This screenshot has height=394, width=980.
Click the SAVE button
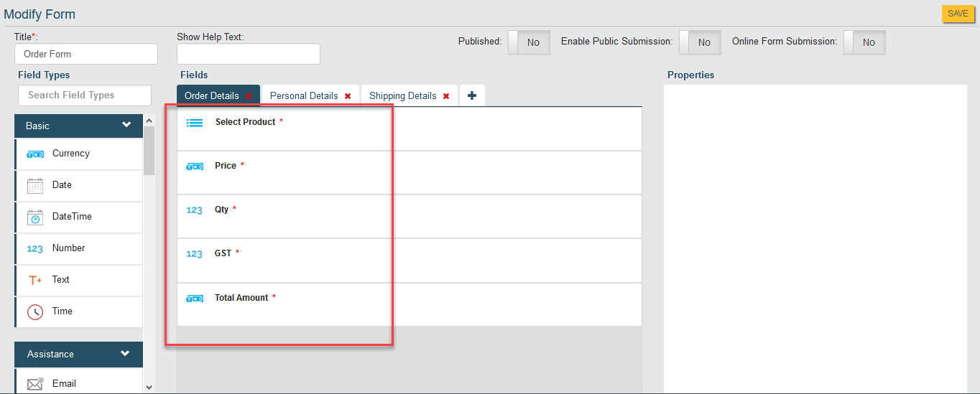coord(958,14)
